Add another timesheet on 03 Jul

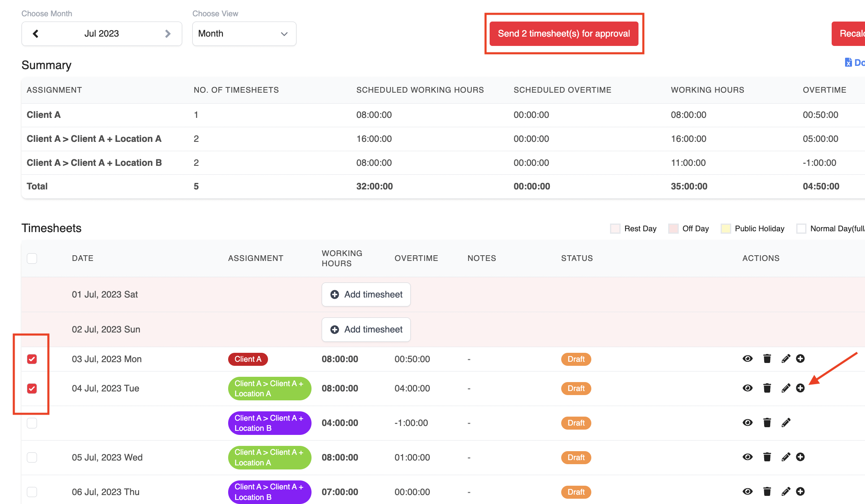(800, 358)
